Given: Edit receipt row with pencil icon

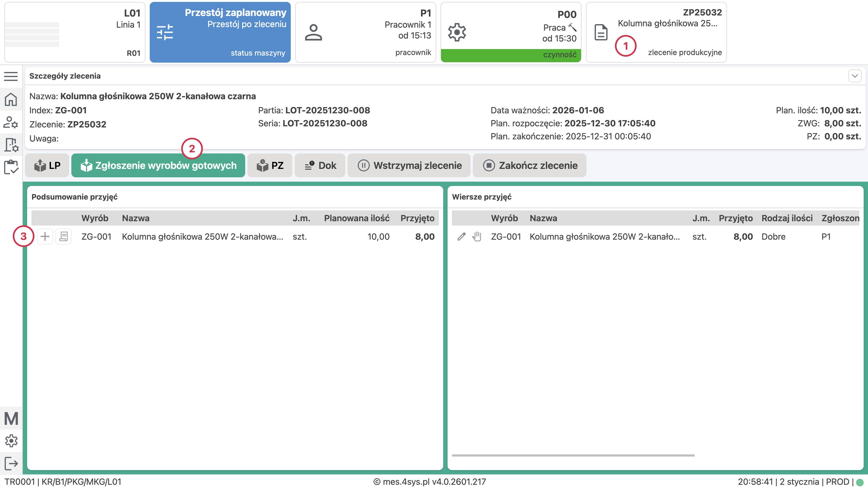Looking at the screenshot, I should pyautogui.click(x=461, y=236).
